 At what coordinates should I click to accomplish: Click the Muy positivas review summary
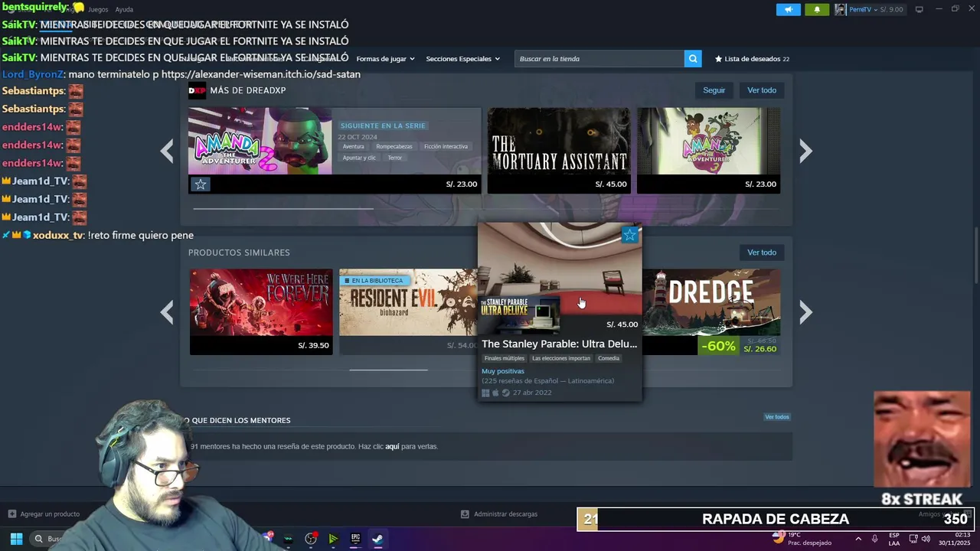pyautogui.click(x=503, y=371)
